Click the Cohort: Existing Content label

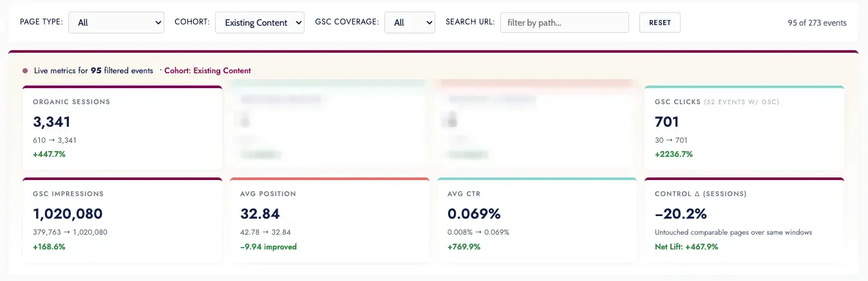(x=207, y=71)
